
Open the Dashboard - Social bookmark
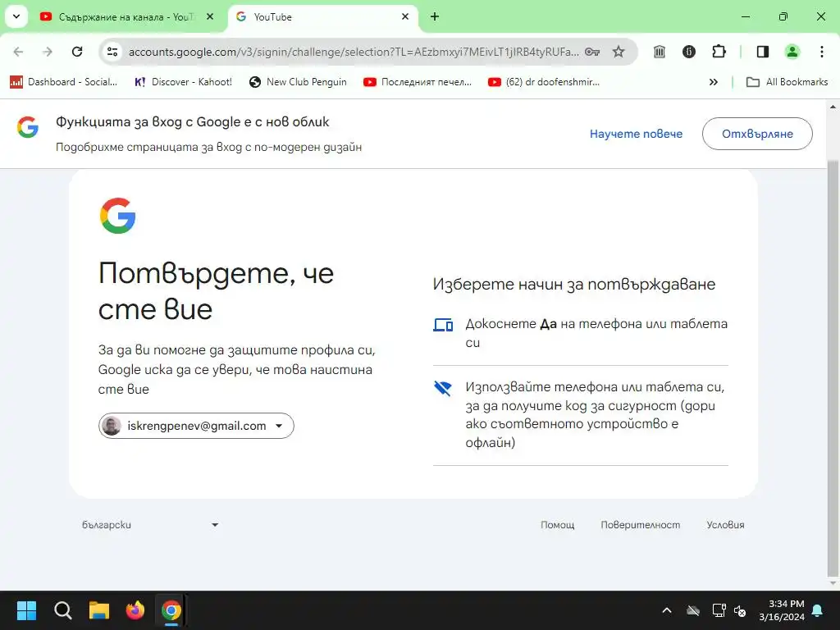64,82
